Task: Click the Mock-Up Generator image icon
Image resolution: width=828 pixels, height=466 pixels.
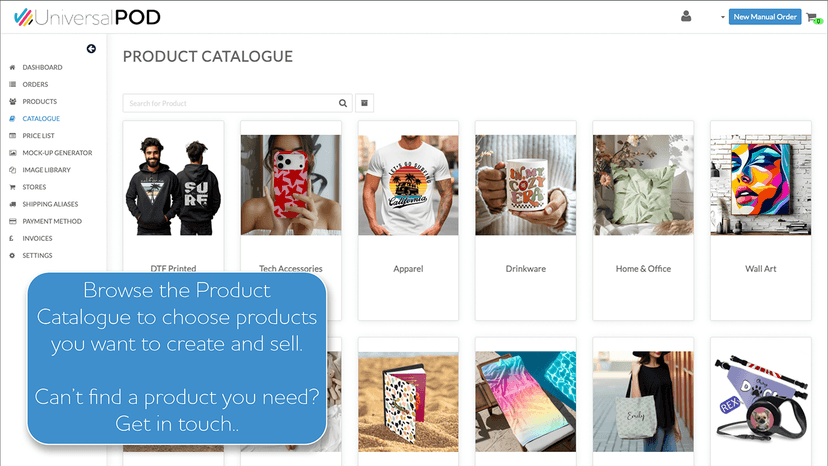Action: [12, 153]
